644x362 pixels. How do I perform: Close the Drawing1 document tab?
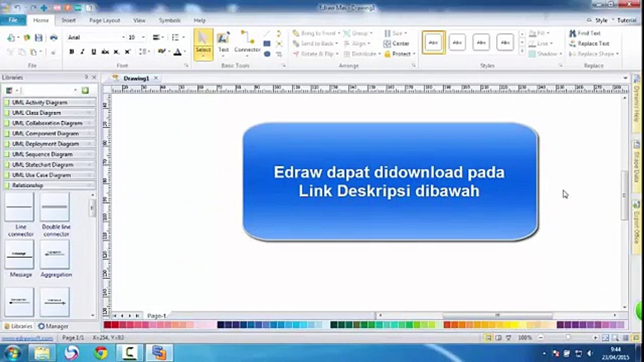click(x=156, y=78)
